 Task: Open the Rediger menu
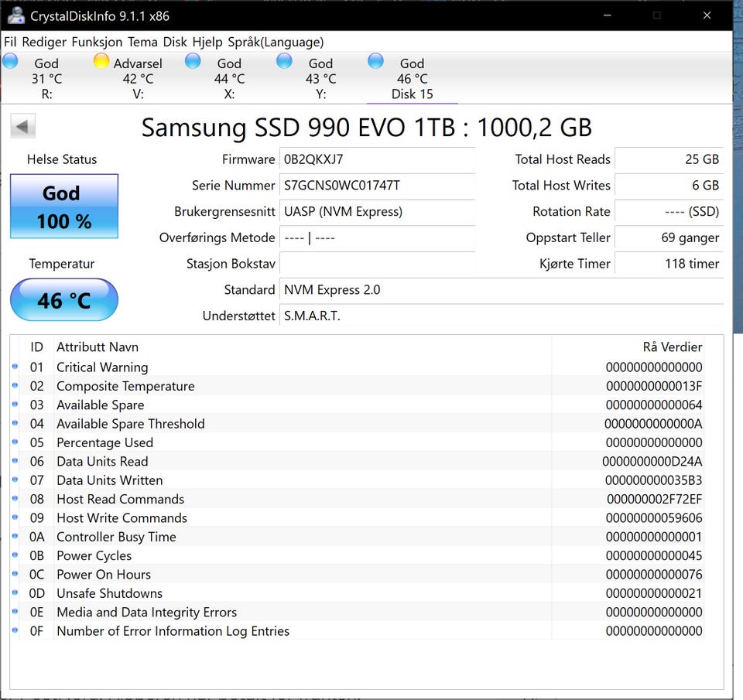pyautogui.click(x=44, y=42)
